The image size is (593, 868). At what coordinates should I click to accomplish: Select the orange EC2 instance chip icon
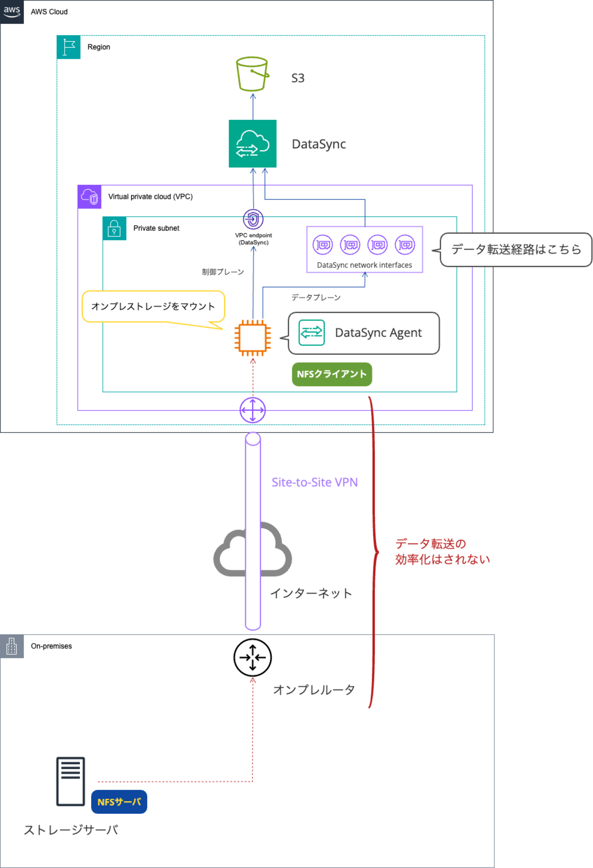point(252,338)
